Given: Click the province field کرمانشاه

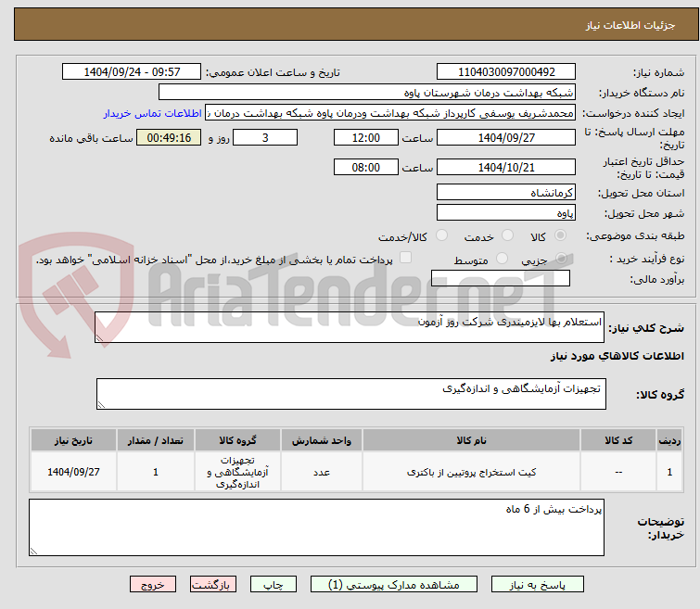Looking at the screenshot, I should click(x=506, y=193).
